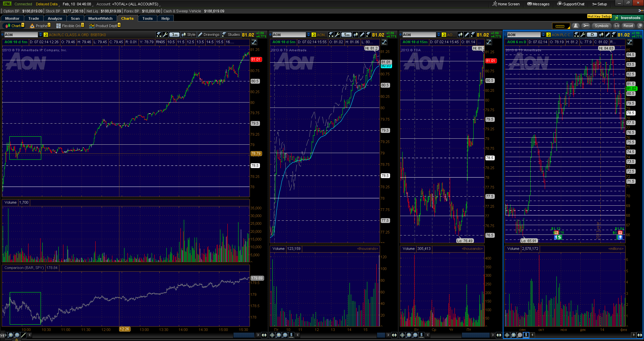Switch to the Analyze tab
Screen dimensions: 644x341
click(55, 18)
